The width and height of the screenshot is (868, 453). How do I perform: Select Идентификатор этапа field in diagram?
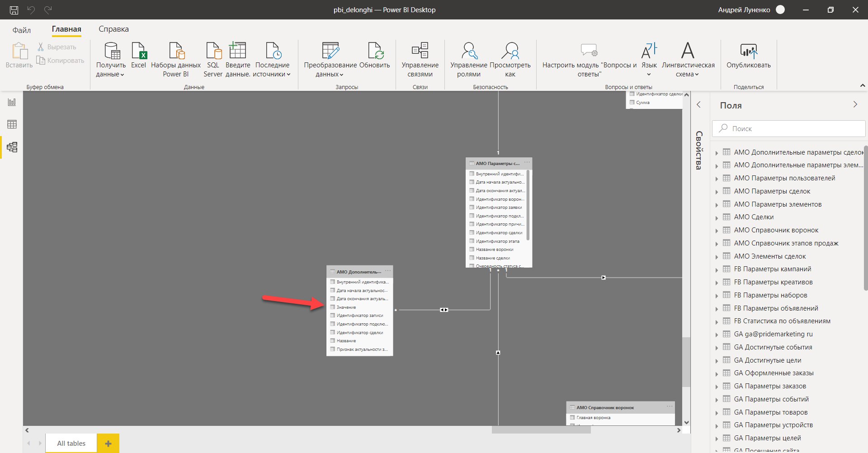498,241
